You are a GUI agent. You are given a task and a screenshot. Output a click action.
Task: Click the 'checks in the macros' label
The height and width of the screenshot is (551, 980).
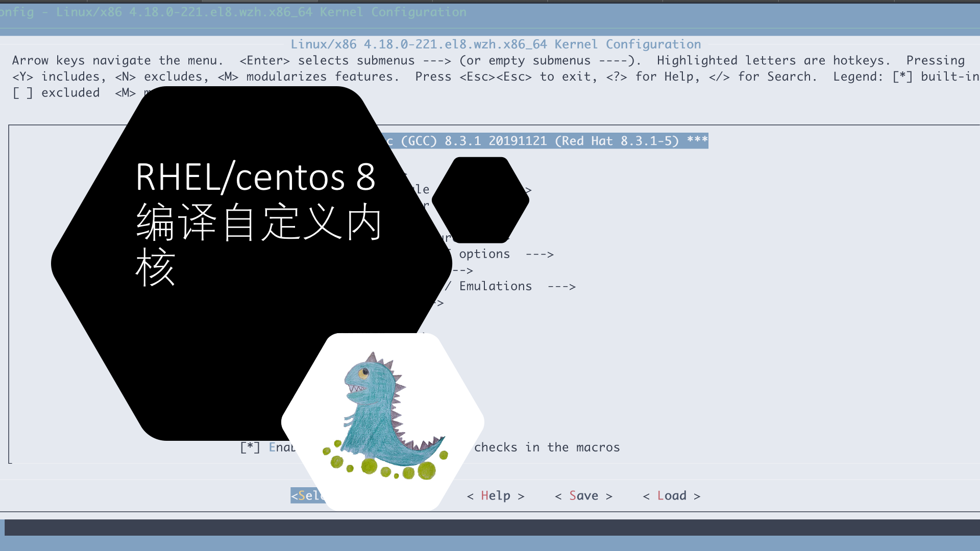point(547,447)
